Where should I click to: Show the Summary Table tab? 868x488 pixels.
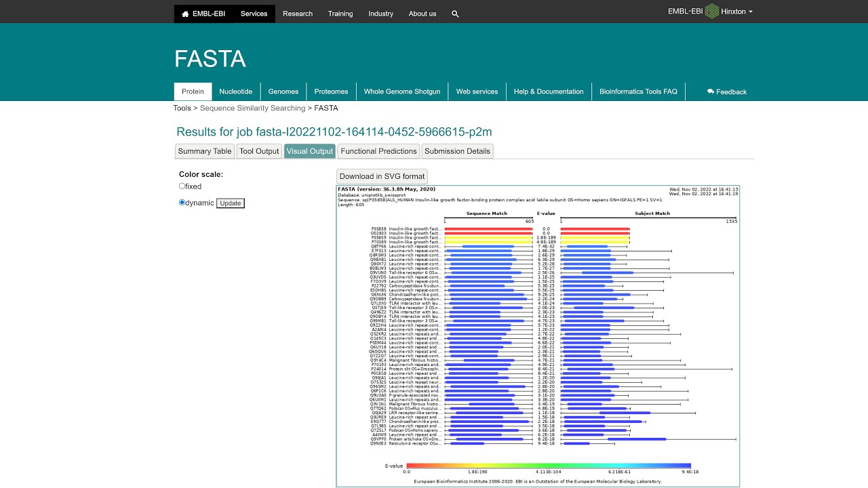click(x=205, y=151)
